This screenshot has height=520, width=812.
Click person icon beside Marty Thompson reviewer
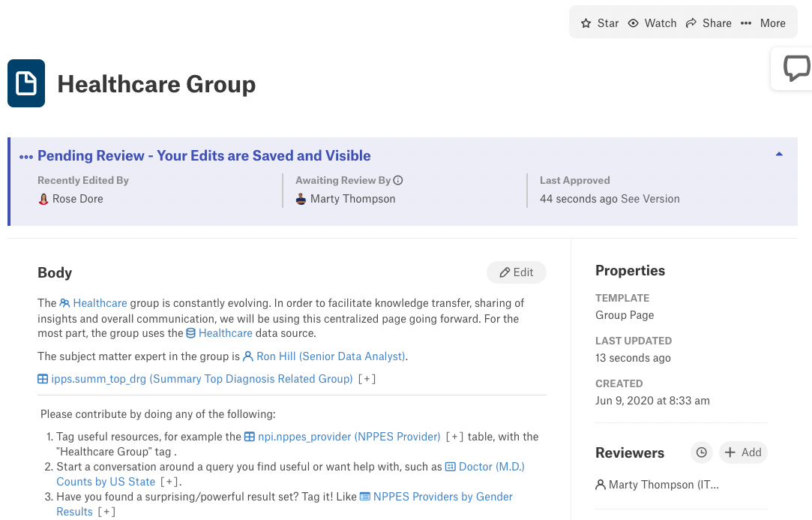pos(601,485)
